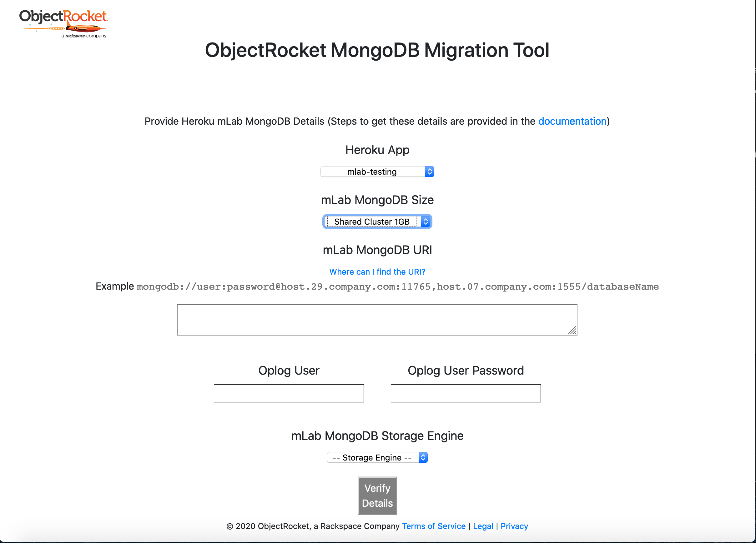Click the 'Oplog User Password' label

tap(466, 371)
